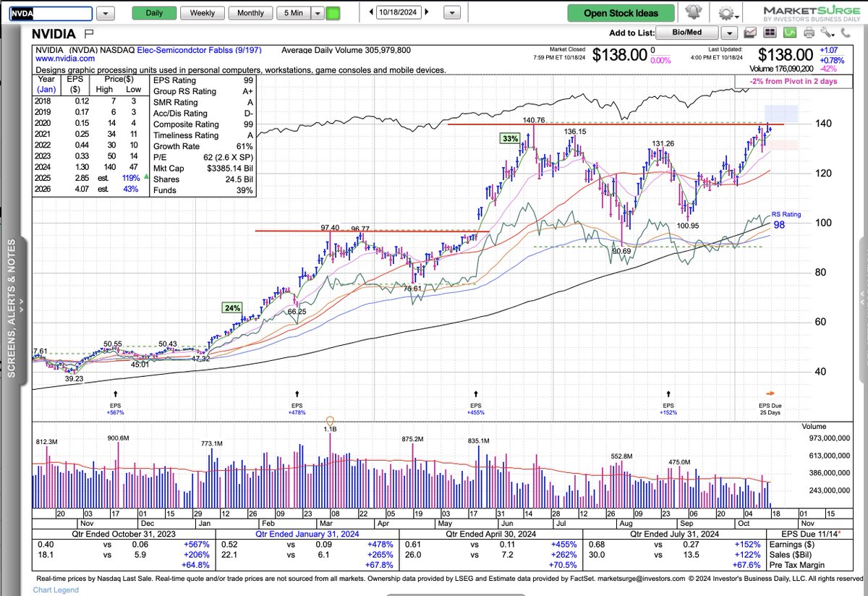The width and height of the screenshot is (868, 596).
Task: Click the EPS +455% earnings marker
Action: click(x=475, y=395)
